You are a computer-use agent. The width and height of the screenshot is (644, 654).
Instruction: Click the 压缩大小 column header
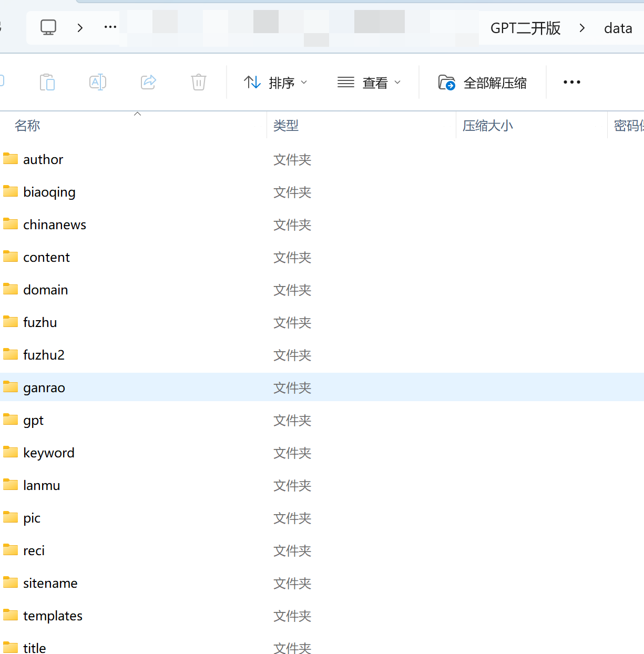pyautogui.click(x=487, y=126)
